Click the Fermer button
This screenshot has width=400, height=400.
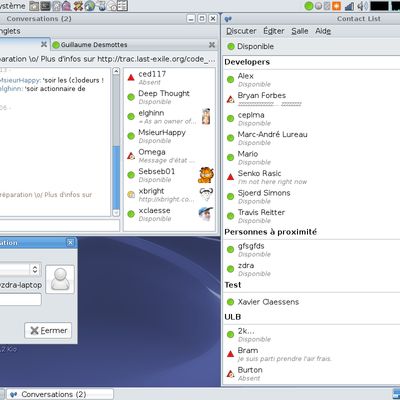48,330
